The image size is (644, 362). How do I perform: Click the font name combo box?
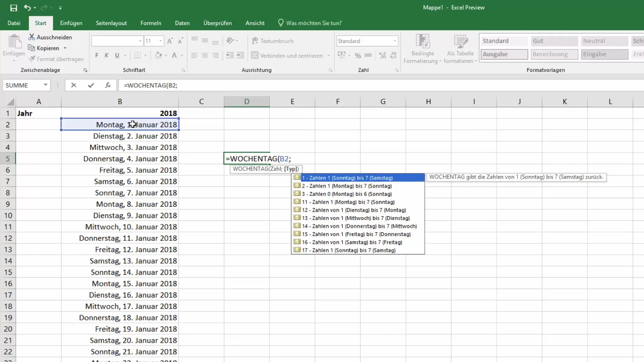117,41
